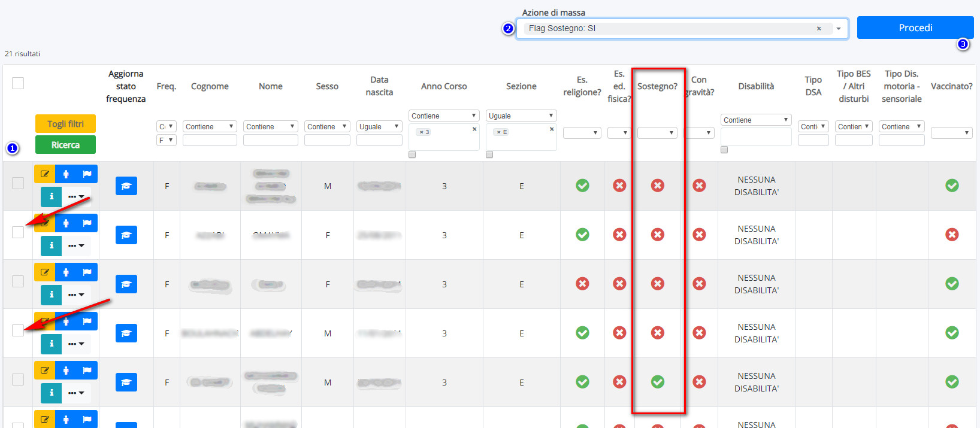The height and width of the screenshot is (428, 980).
Task: Open the person icon in the first student row
Action: (66, 174)
